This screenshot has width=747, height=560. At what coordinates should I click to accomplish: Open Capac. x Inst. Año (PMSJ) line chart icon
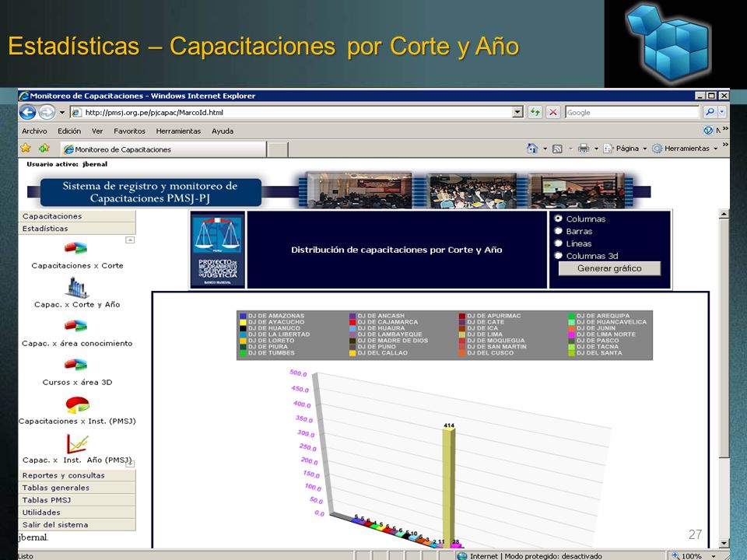(77, 443)
